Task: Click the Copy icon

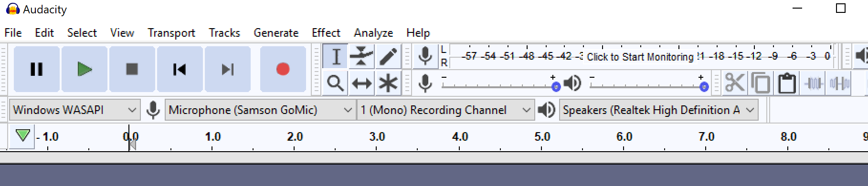Action: 761,83
